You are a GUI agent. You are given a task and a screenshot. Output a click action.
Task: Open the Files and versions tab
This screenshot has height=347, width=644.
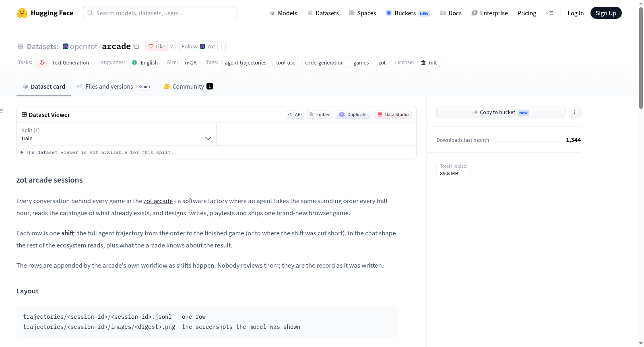click(x=114, y=86)
